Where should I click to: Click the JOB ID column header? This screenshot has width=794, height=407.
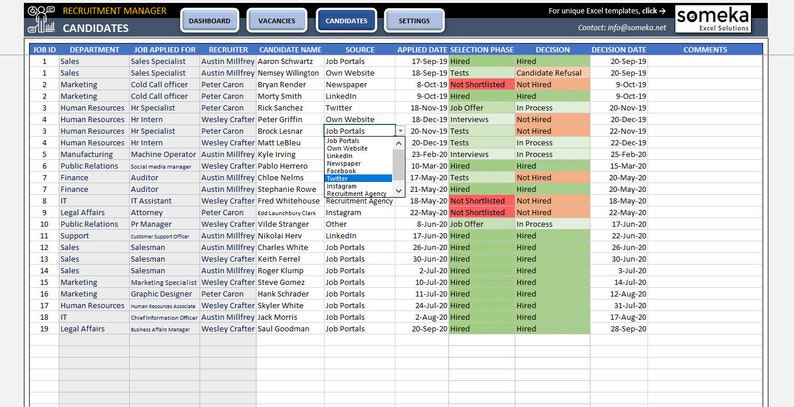click(x=45, y=50)
